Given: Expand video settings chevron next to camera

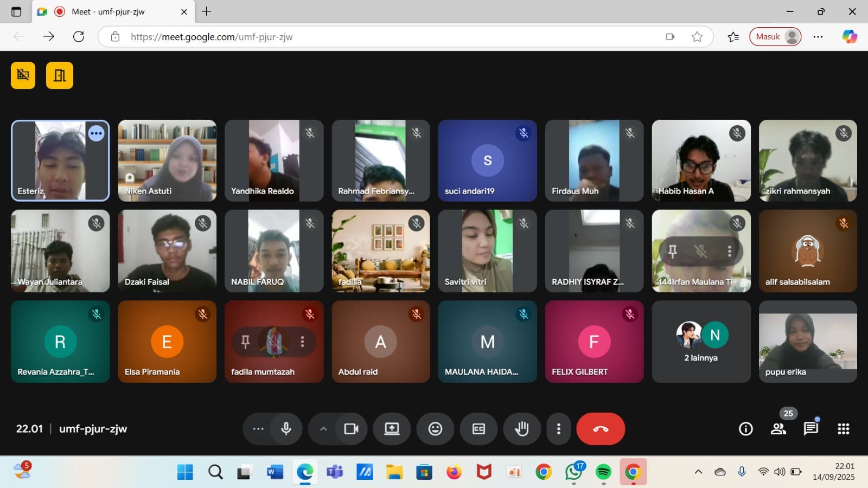Looking at the screenshot, I should coord(323,429).
